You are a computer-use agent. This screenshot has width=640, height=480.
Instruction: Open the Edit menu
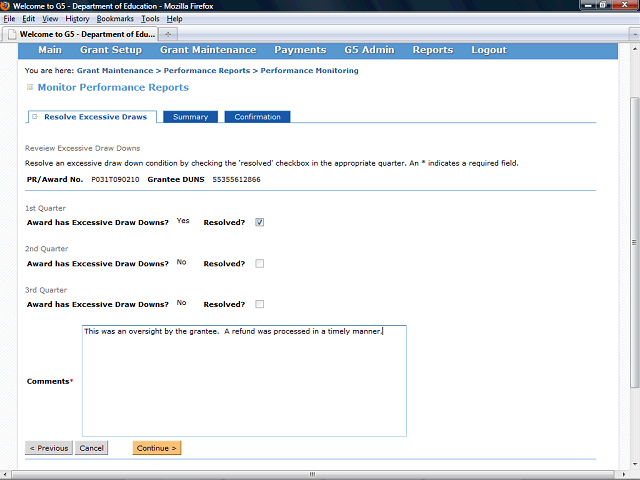(x=28, y=19)
